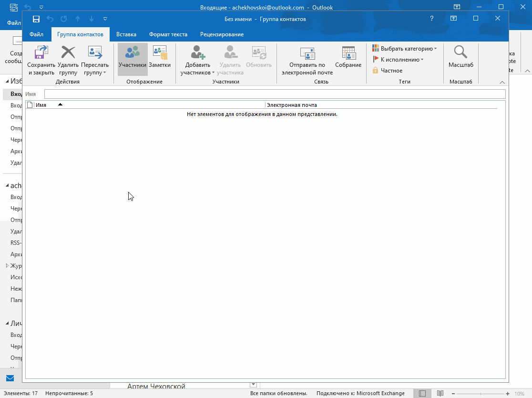The height and width of the screenshot is (398, 532).
Task: Click Outlook send/receive icon in main title bar
Action: (x=13, y=7)
